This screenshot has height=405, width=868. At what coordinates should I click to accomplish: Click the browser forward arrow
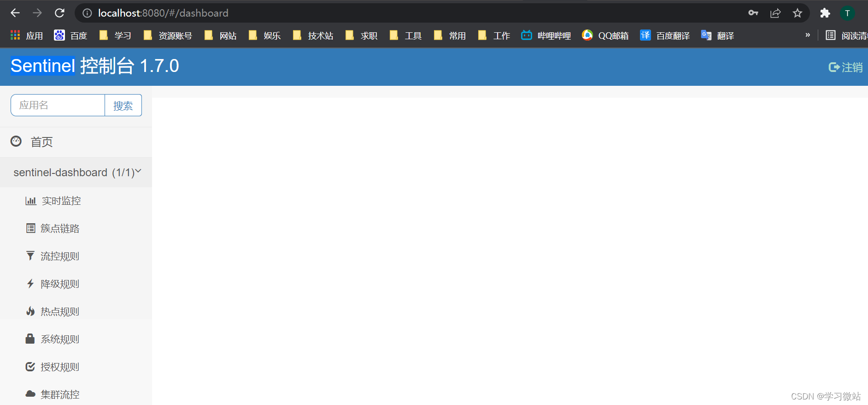coord(37,13)
